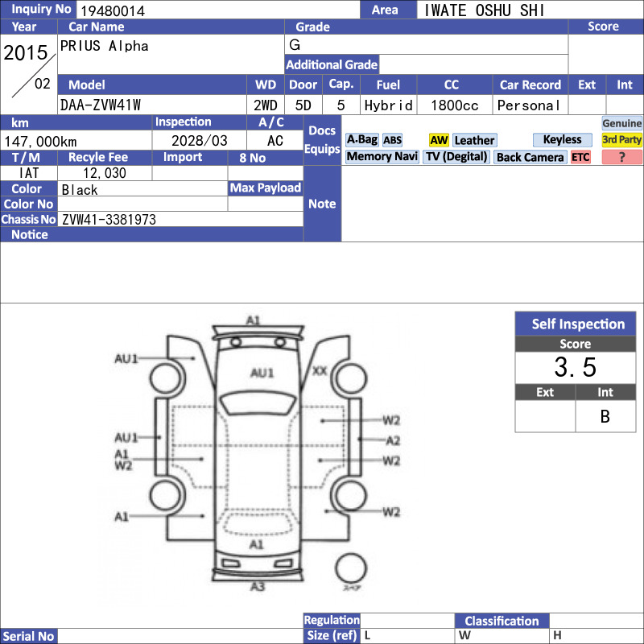Click the TV (Degital) equipment badge
The height and width of the screenshot is (644, 644).
[456, 157]
